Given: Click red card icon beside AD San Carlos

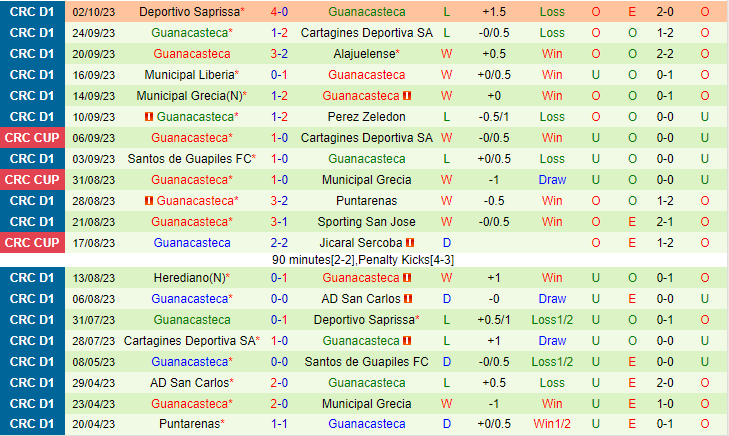Looking at the screenshot, I should 408,299.
